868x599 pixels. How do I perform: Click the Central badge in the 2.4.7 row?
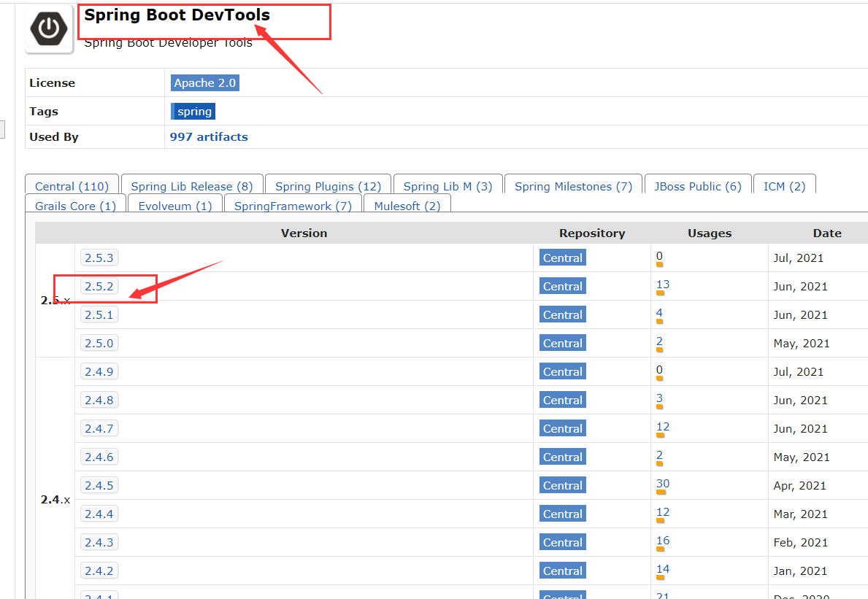[562, 429]
